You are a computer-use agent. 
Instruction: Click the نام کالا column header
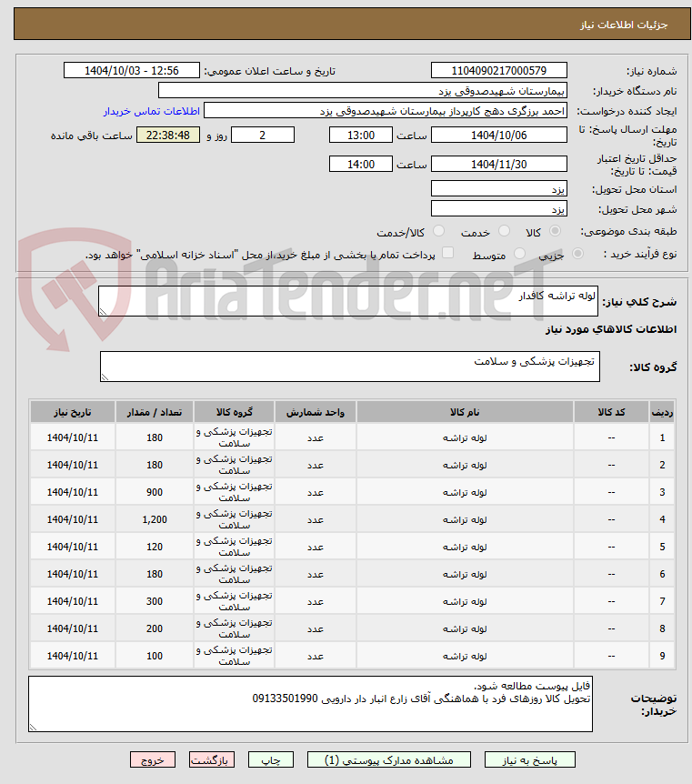click(465, 412)
